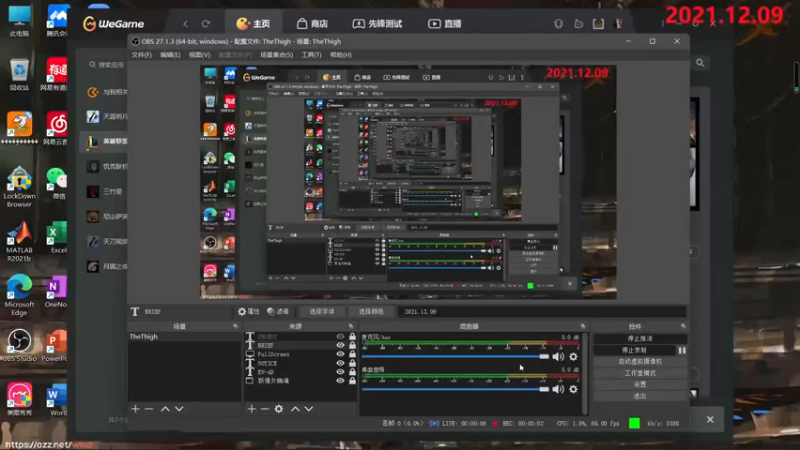Remove the selected source with the minus button
Viewport: 800px width, 450px height.
tap(265, 409)
